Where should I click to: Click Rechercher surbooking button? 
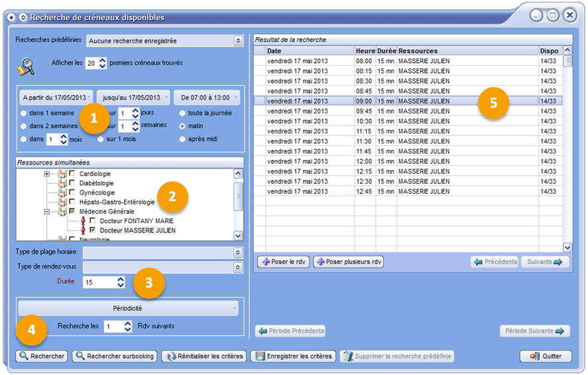[x=115, y=356]
